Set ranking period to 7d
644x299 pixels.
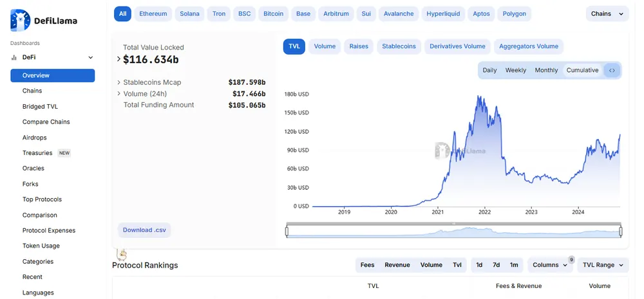(x=496, y=265)
